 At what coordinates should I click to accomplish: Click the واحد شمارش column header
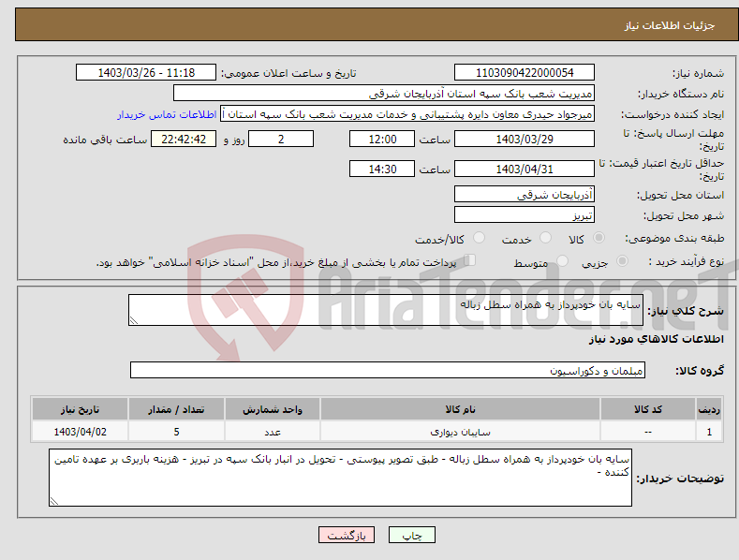[273, 409]
